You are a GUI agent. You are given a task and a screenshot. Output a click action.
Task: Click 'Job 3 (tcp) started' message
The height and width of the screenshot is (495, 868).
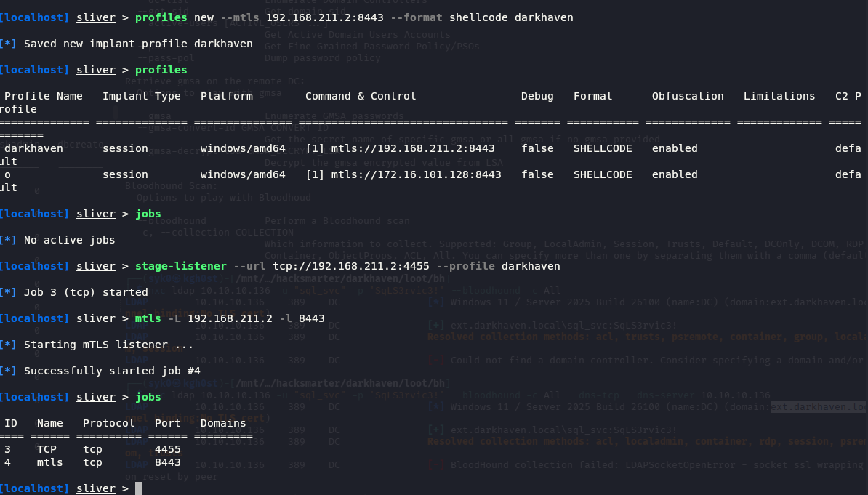[86, 292]
